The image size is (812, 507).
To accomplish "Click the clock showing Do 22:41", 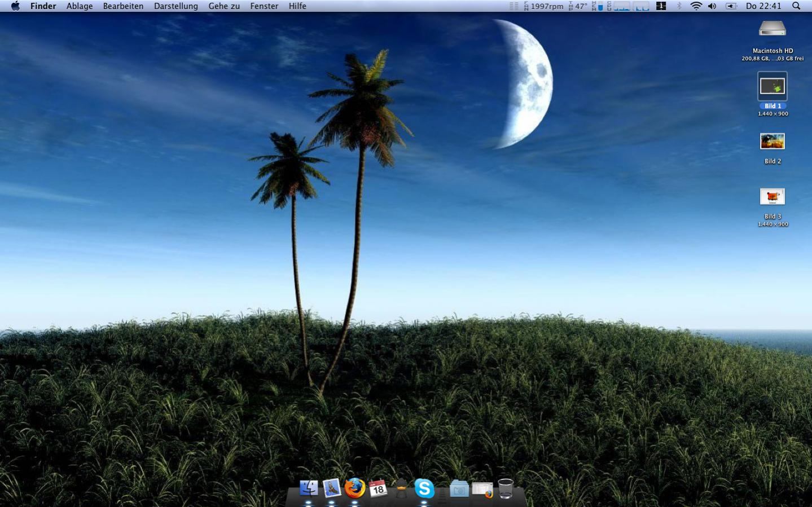I will (763, 6).
